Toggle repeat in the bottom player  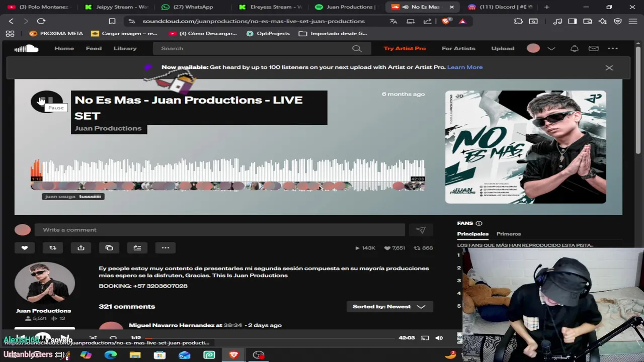coord(113,338)
